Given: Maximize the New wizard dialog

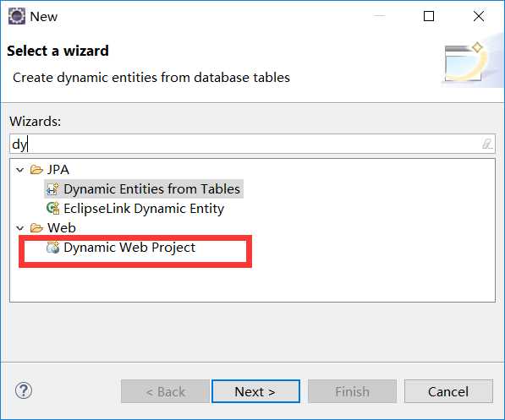Looking at the screenshot, I should [x=429, y=16].
